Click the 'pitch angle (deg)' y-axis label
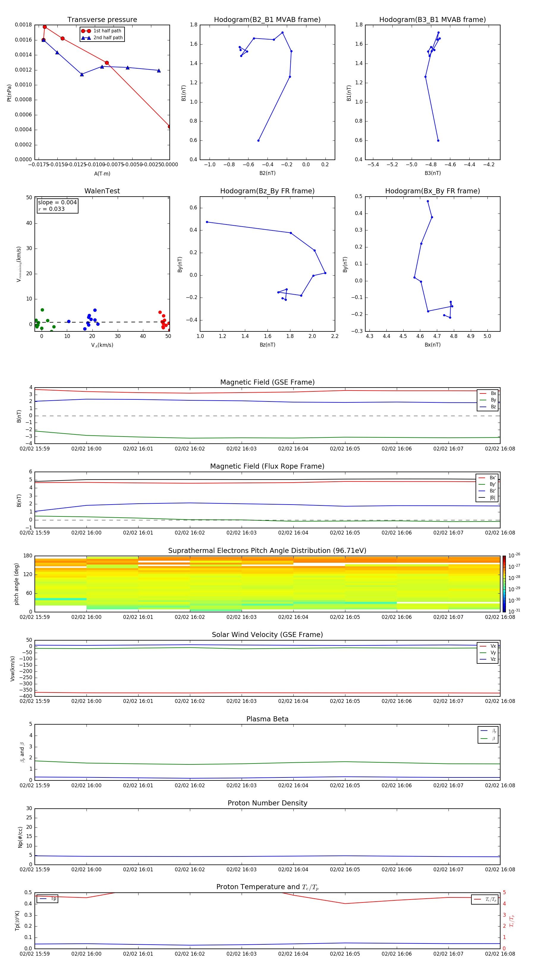The width and height of the screenshot is (535, 980). pyautogui.click(x=16, y=584)
